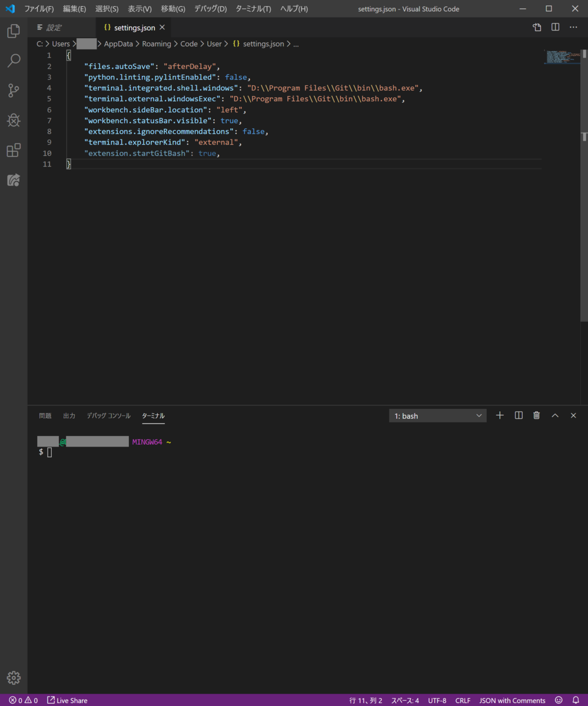588x706 pixels.
Task: Open the Search view in activity bar
Action: [14, 61]
